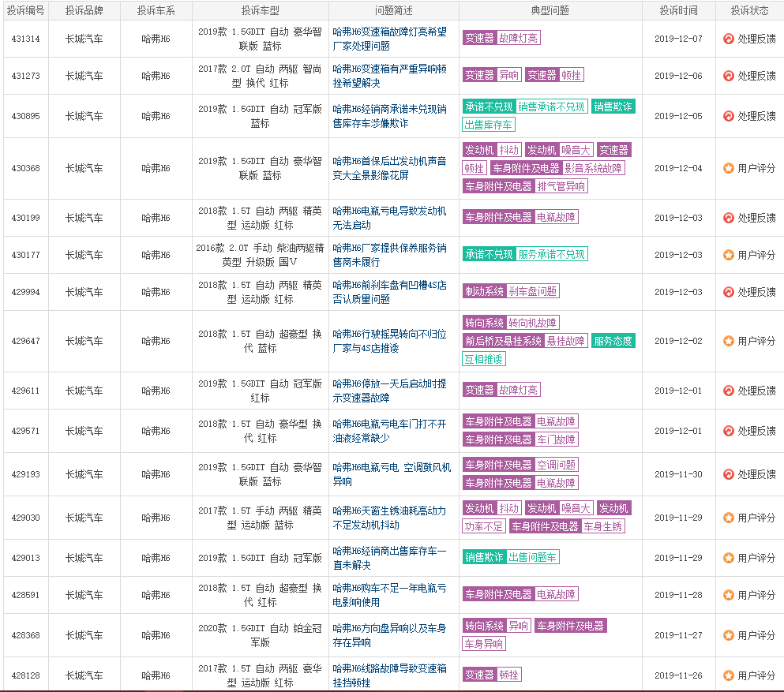The width and height of the screenshot is (784, 692).
Task: Open complaint about 哈弗H6变速箱故障灯亮
Action: pos(389,39)
